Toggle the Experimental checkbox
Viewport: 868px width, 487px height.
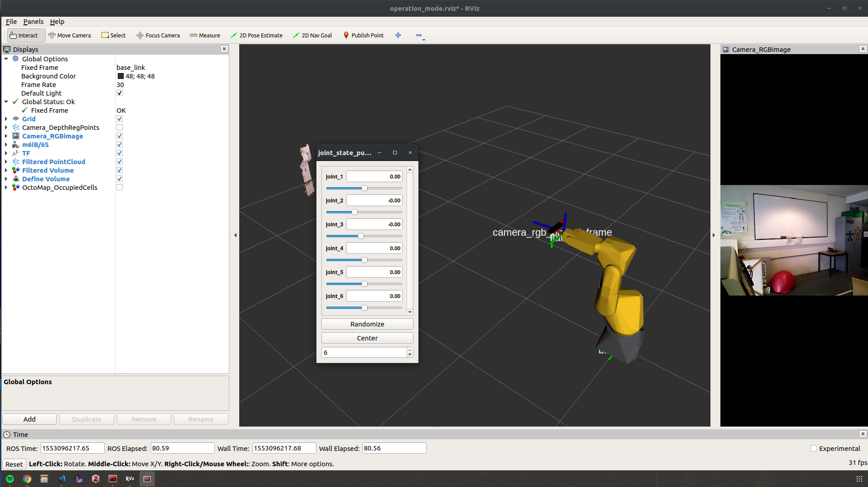(814, 449)
